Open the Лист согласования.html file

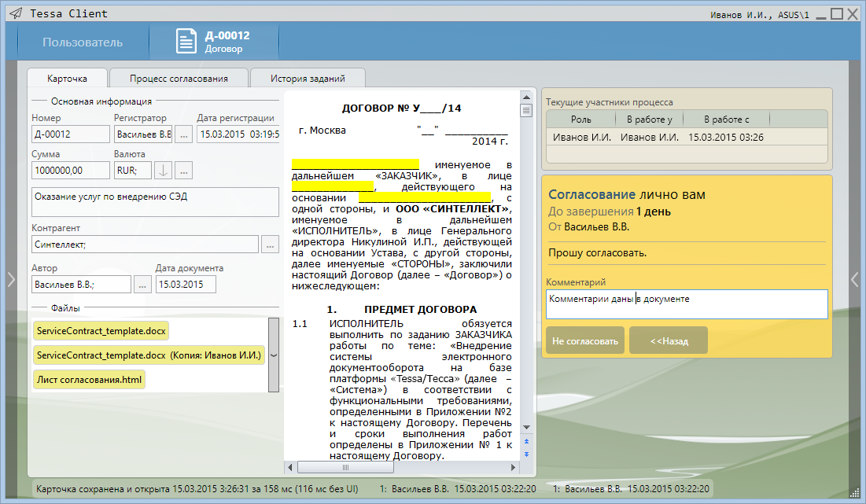pyautogui.click(x=89, y=380)
